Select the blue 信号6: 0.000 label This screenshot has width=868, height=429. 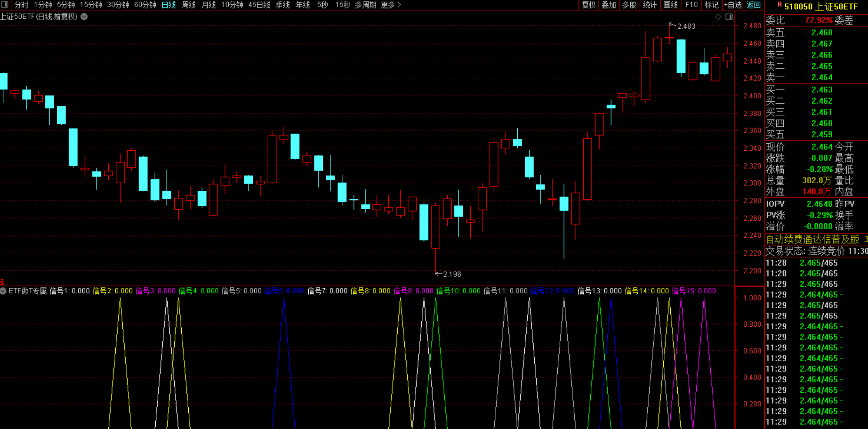pos(285,291)
